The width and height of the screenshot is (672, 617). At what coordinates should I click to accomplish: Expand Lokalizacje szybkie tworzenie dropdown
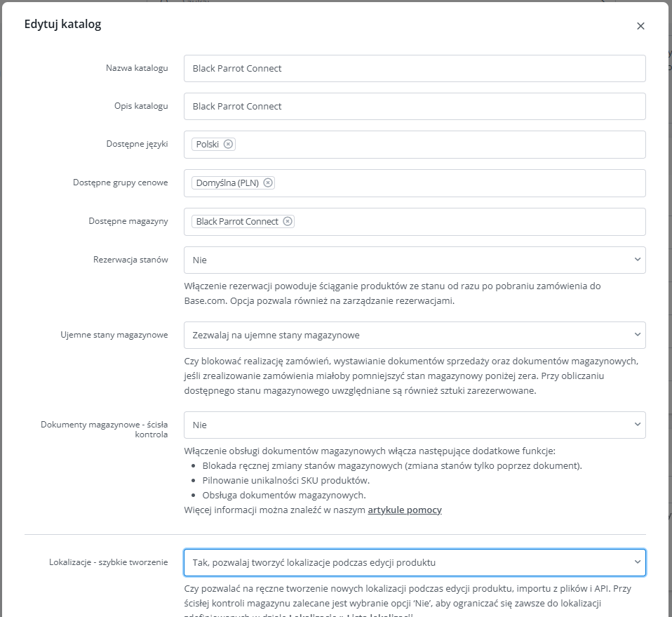pyautogui.click(x=415, y=562)
